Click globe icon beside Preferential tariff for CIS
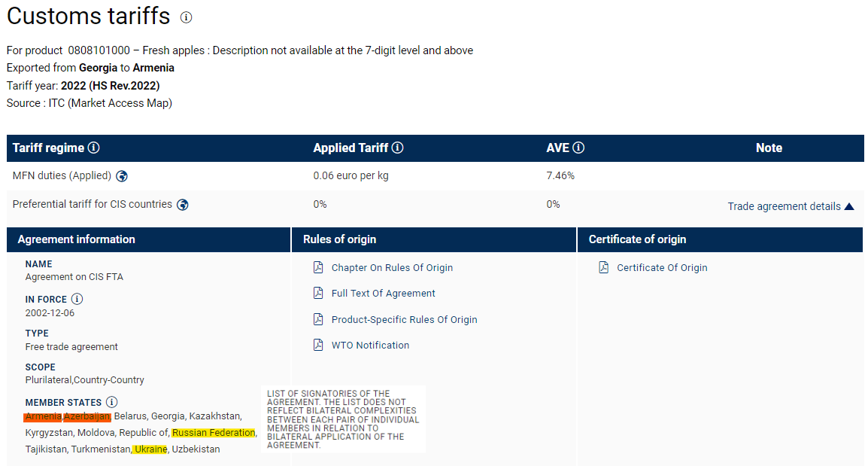The width and height of the screenshot is (868, 466). pyautogui.click(x=183, y=205)
